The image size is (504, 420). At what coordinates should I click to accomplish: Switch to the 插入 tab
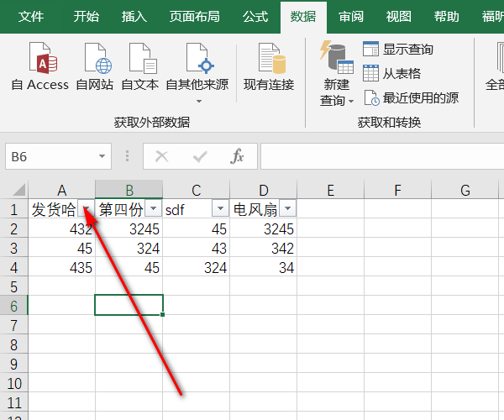(x=134, y=17)
